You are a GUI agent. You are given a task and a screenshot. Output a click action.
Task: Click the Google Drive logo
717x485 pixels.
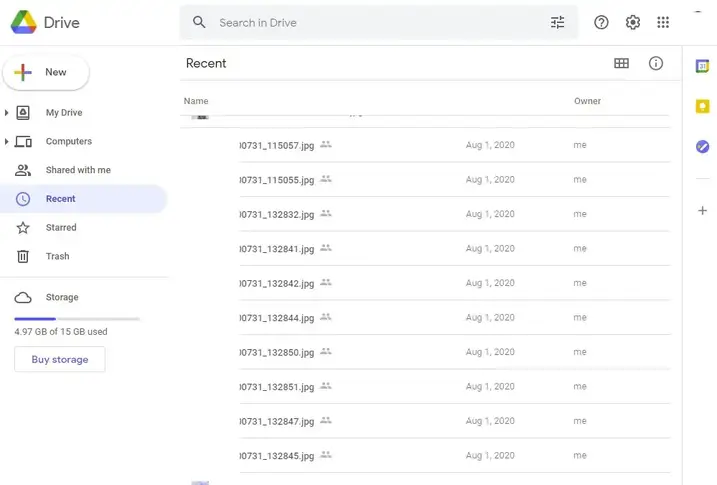click(x=23, y=22)
